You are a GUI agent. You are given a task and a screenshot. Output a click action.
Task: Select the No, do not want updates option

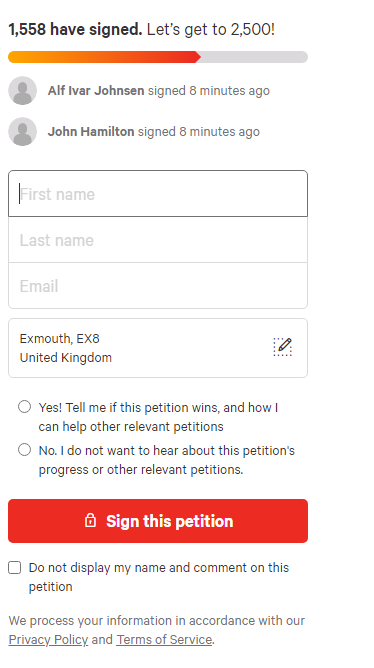tap(24, 449)
